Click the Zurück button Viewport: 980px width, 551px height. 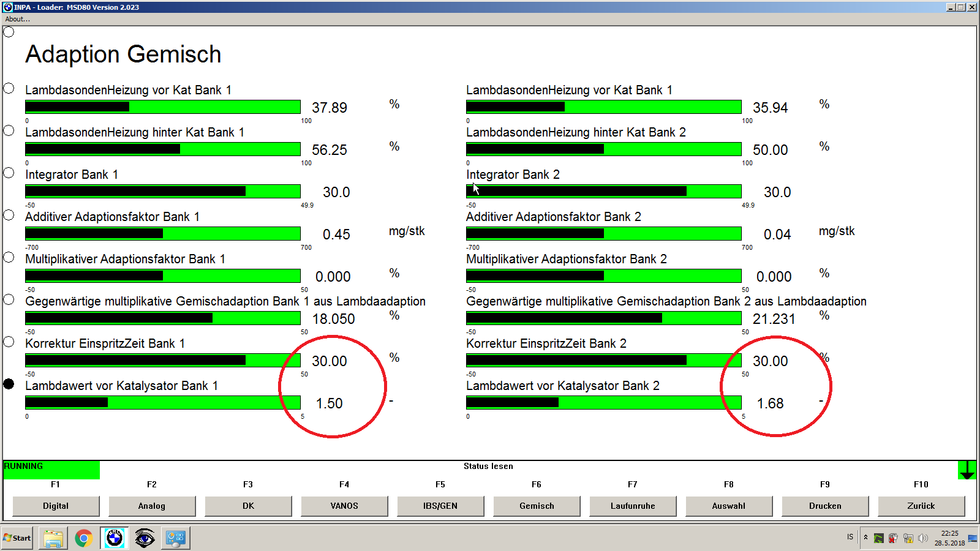pos(921,506)
